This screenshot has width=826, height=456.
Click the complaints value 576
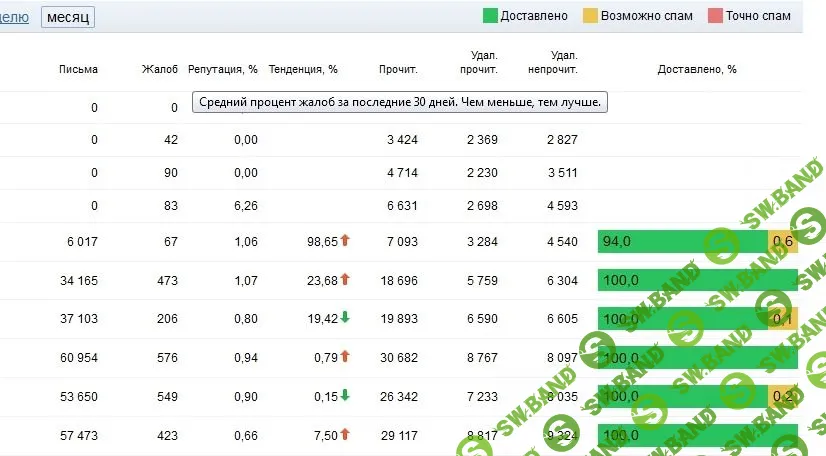[168, 358]
